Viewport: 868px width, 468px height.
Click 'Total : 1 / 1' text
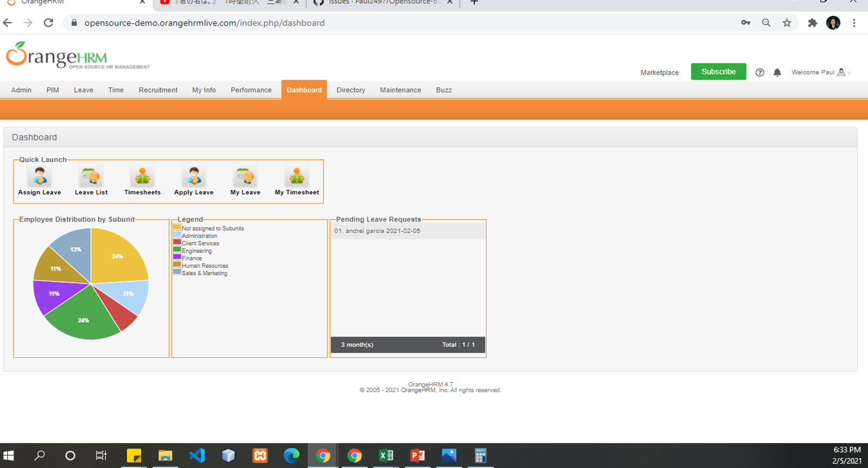(x=459, y=344)
